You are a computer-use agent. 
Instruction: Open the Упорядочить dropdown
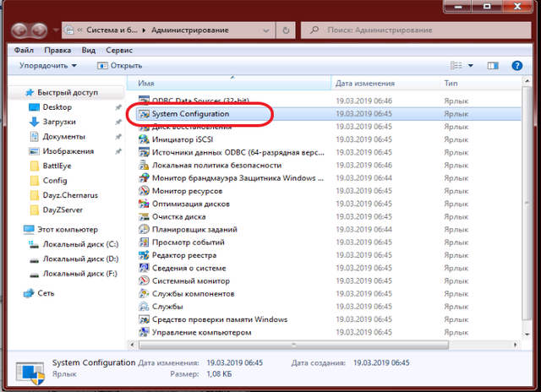48,66
